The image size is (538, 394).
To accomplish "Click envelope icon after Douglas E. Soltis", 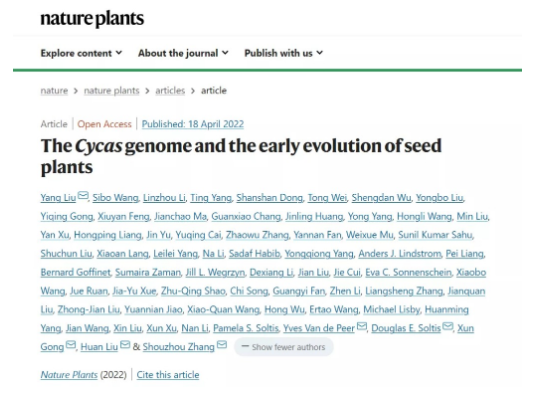I will coord(448,326).
